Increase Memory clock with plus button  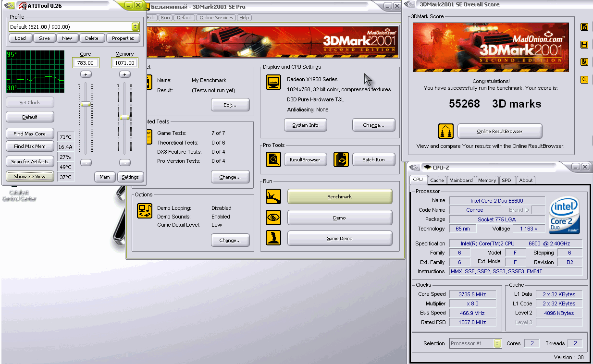pyautogui.click(x=124, y=74)
